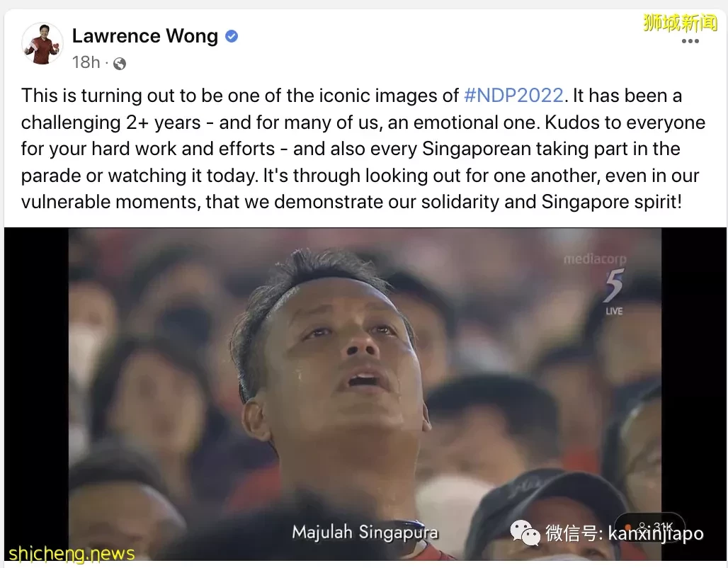Click the blue verified badge
728x568 pixels.
pyautogui.click(x=232, y=35)
